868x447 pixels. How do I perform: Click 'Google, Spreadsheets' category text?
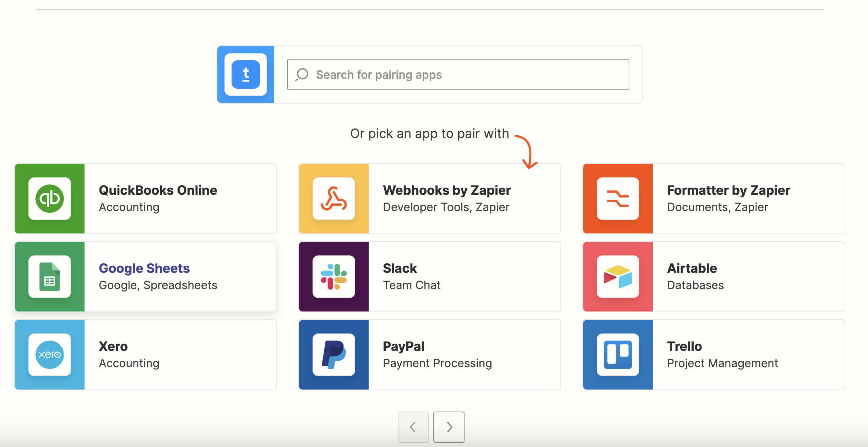click(158, 285)
